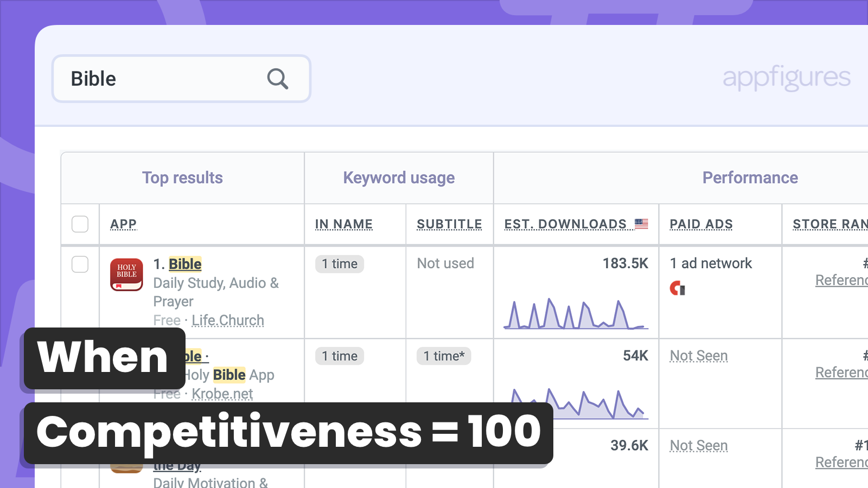Click the magnifying glass search icon

pos(277,79)
